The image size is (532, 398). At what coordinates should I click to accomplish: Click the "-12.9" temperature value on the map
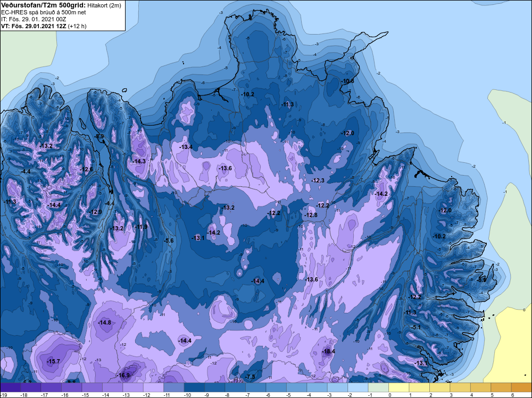(95, 212)
